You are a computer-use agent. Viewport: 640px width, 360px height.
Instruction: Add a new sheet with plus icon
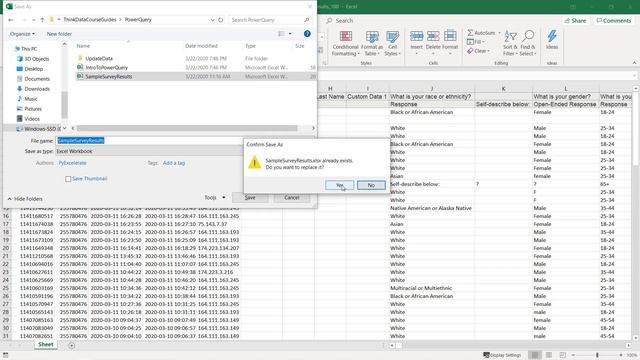click(x=71, y=346)
